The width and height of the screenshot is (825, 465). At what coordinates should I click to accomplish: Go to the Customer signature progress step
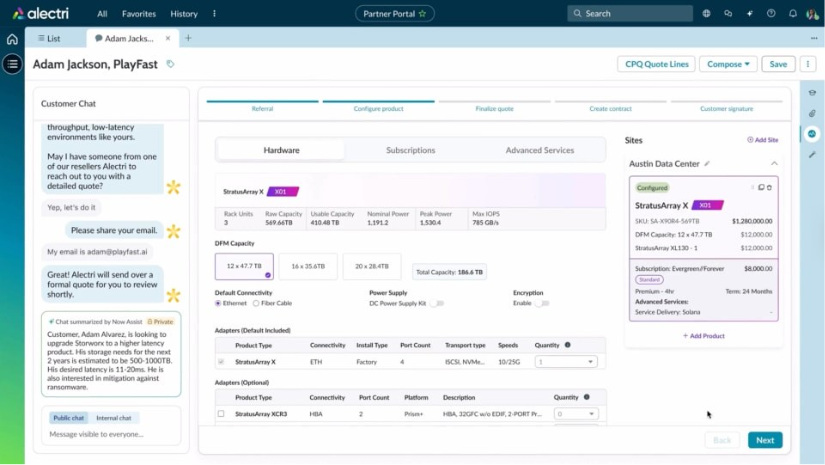726,108
